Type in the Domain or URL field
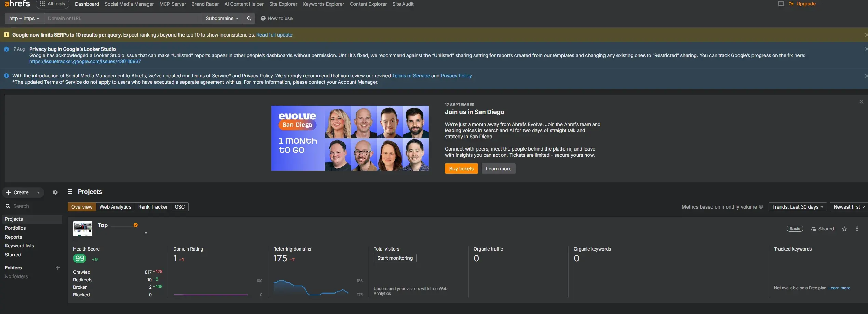This screenshot has width=868, height=314. tap(122, 18)
